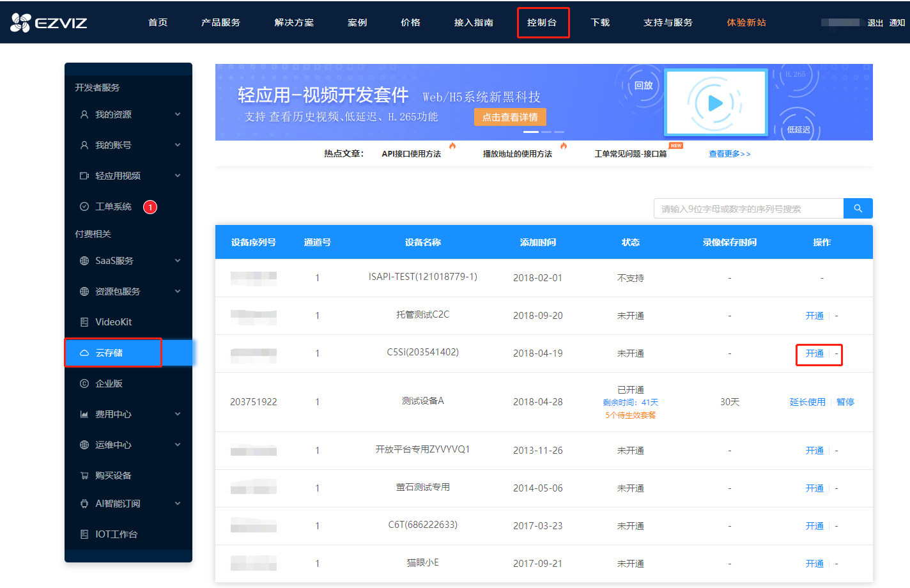This screenshot has width=910, height=588.
Task: Expand the 我的资源 sidebar section
Action: [178, 114]
